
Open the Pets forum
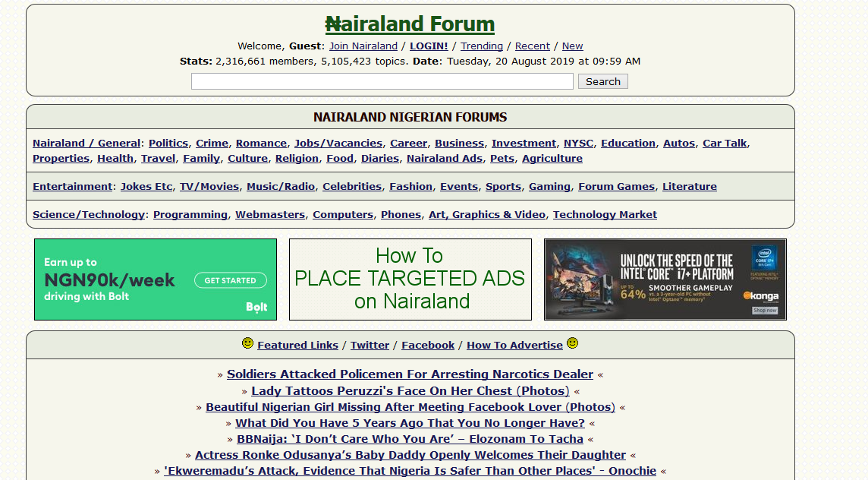(502, 159)
